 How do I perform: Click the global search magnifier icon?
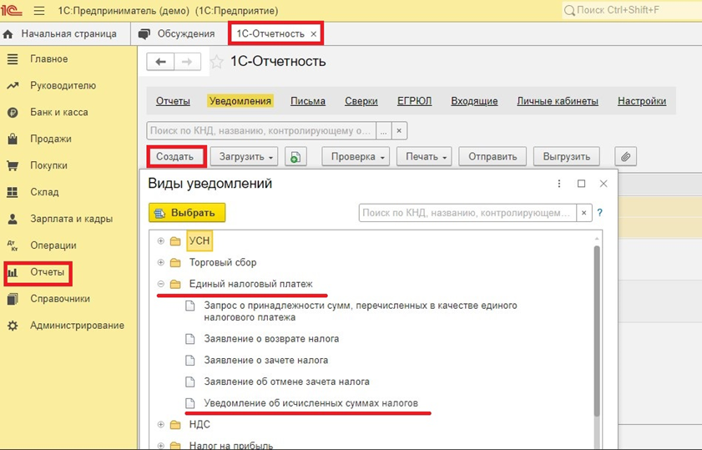point(569,10)
